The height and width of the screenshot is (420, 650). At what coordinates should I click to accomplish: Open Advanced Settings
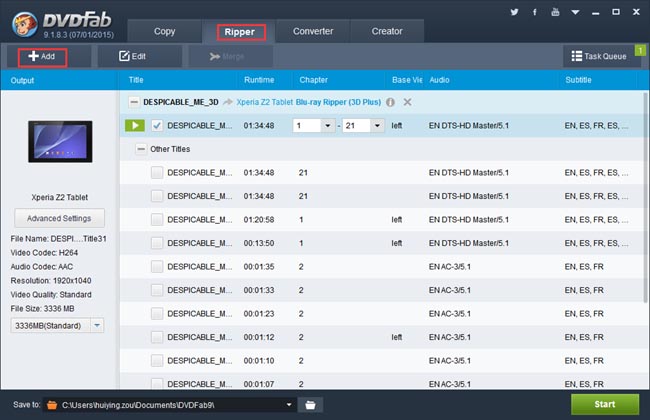pyautogui.click(x=59, y=218)
